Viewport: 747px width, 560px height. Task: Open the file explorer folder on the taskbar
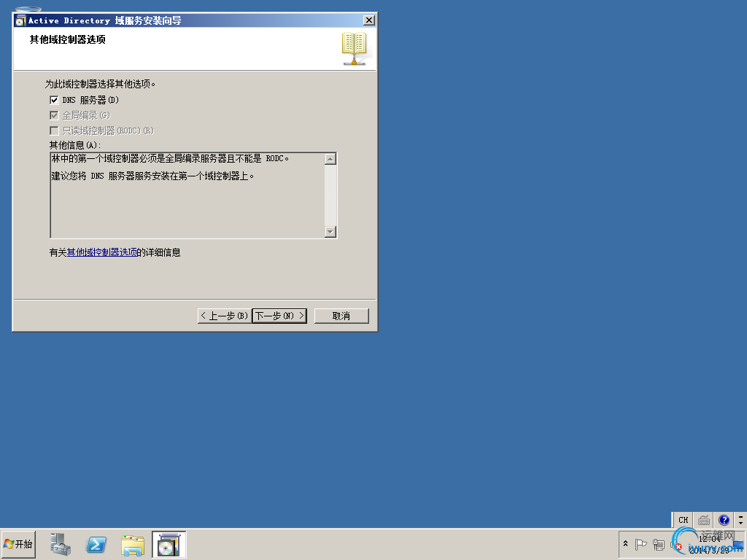(x=132, y=544)
